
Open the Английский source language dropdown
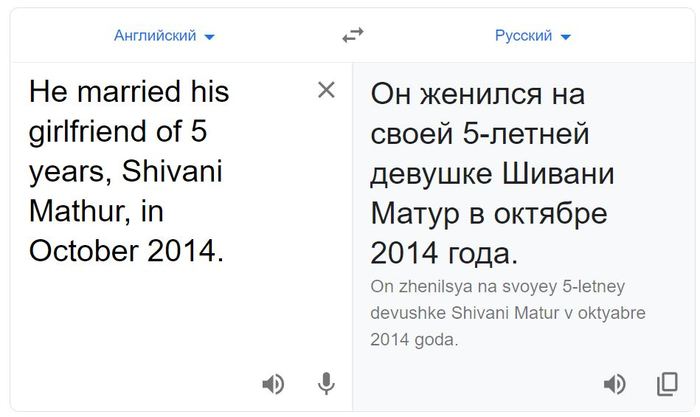click(x=155, y=36)
